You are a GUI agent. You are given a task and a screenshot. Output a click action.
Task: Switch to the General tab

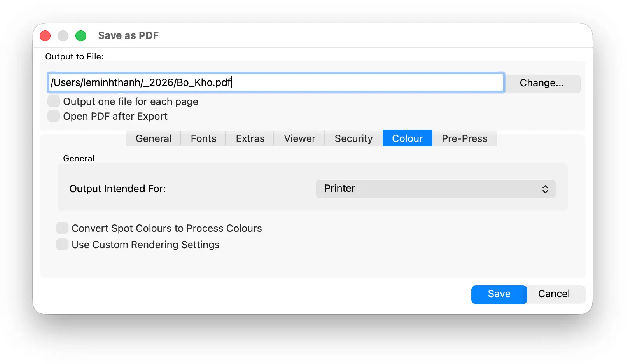pyautogui.click(x=154, y=138)
